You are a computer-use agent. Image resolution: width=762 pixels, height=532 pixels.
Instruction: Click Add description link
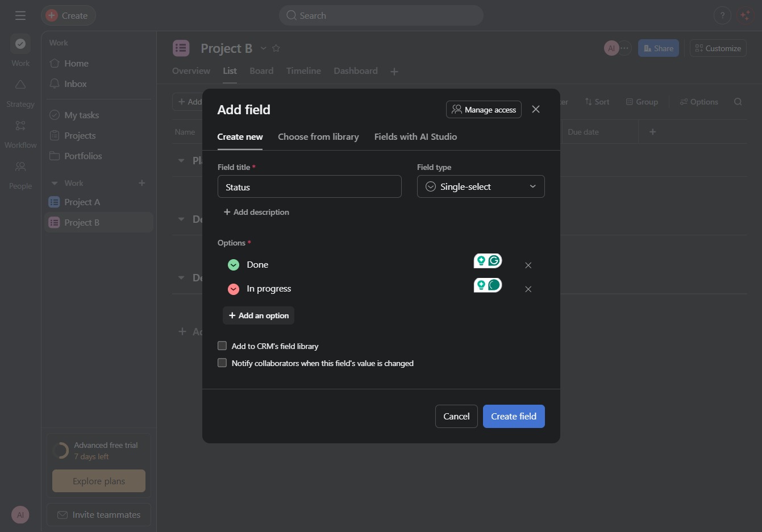(256, 212)
